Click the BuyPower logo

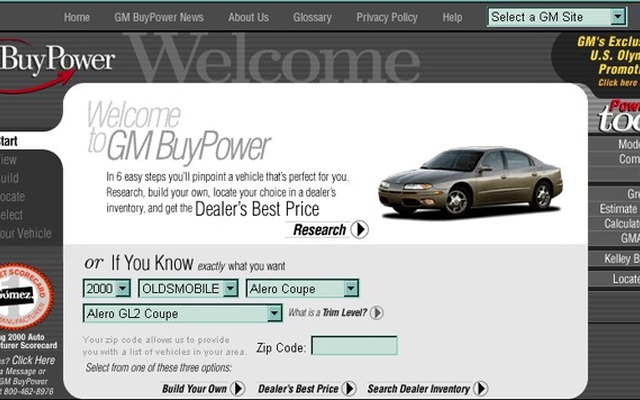(x=57, y=65)
